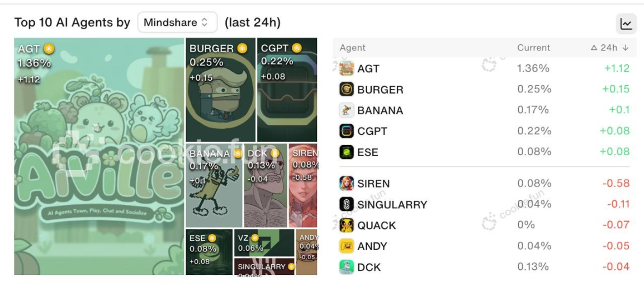Select the BURGER treemap tile

point(221,90)
